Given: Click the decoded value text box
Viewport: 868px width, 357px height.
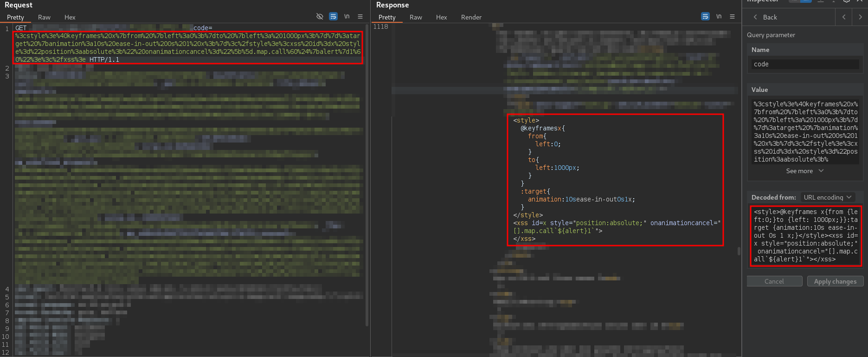Looking at the screenshot, I should coord(805,235).
